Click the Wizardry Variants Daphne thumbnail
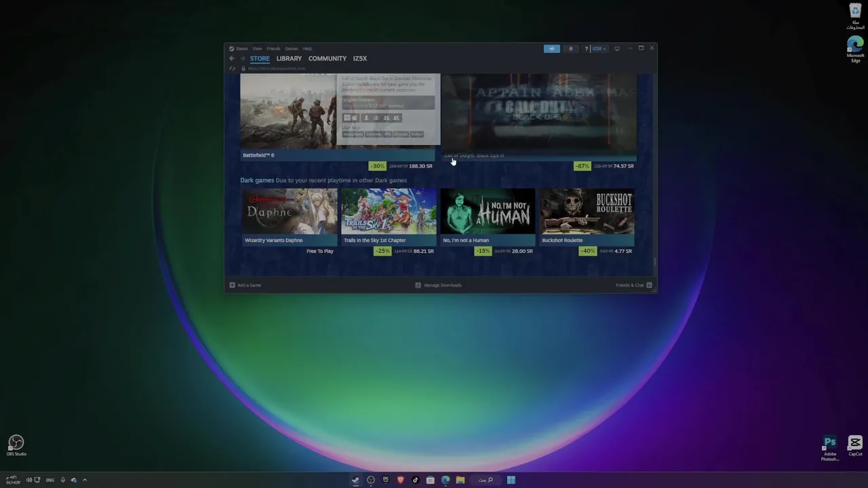The width and height of the screenshot is (868, 488). [290, 211]
